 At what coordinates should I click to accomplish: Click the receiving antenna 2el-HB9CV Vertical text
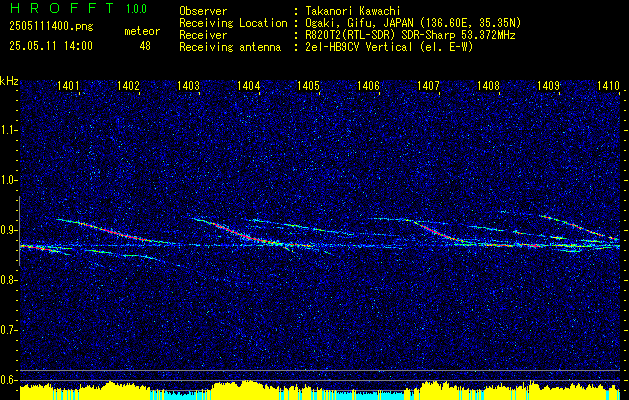coord(390,47)
